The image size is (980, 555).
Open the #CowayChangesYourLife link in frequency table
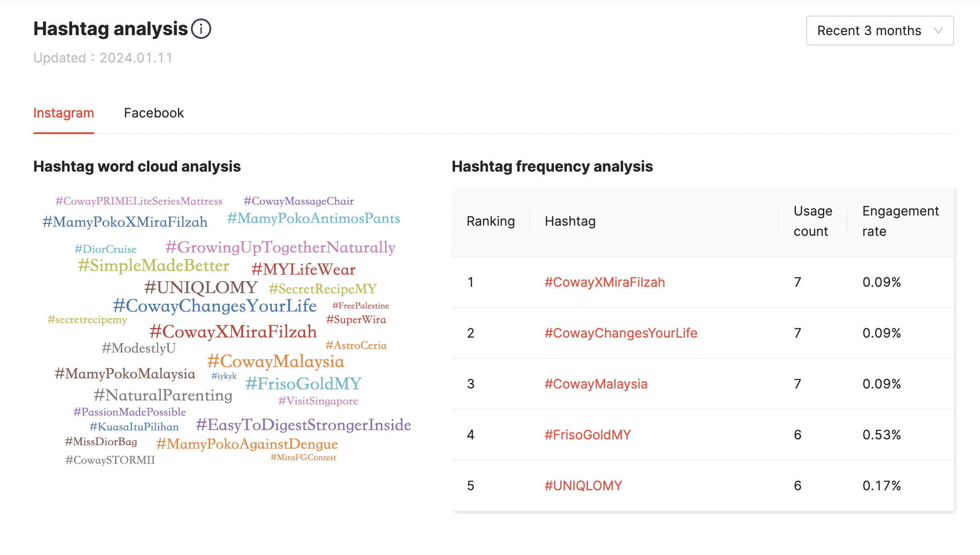point(621,333)
